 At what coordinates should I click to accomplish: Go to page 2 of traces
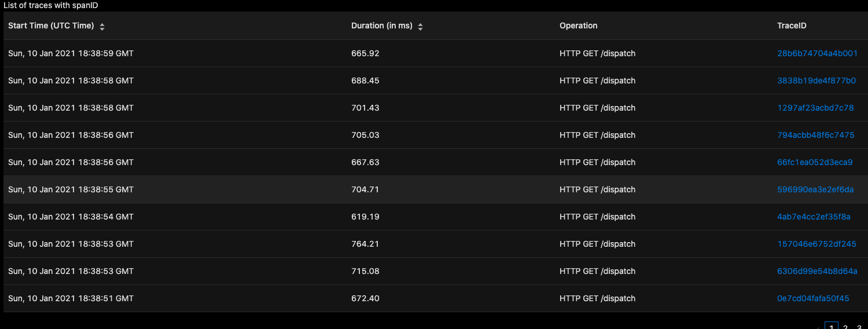(x=845, y=327)
